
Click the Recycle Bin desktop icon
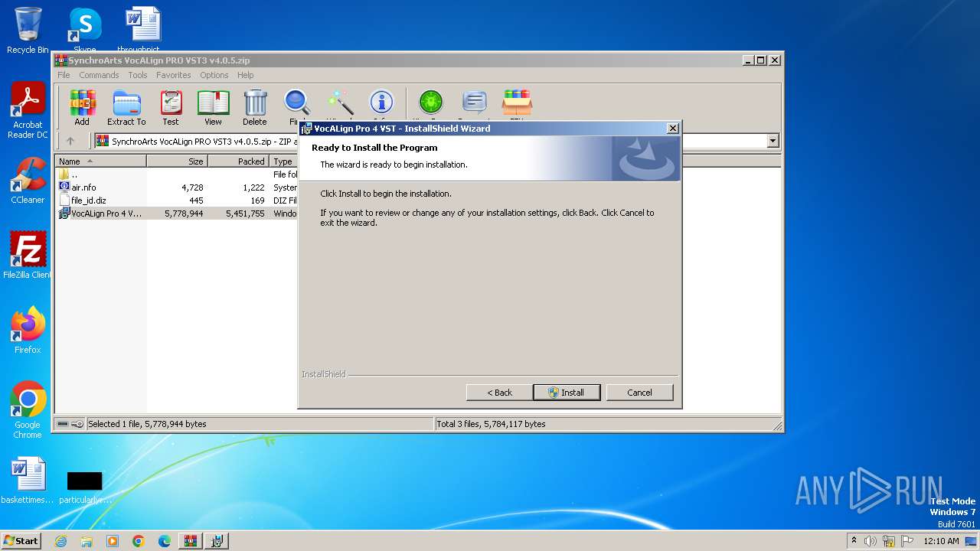[28, 31]
